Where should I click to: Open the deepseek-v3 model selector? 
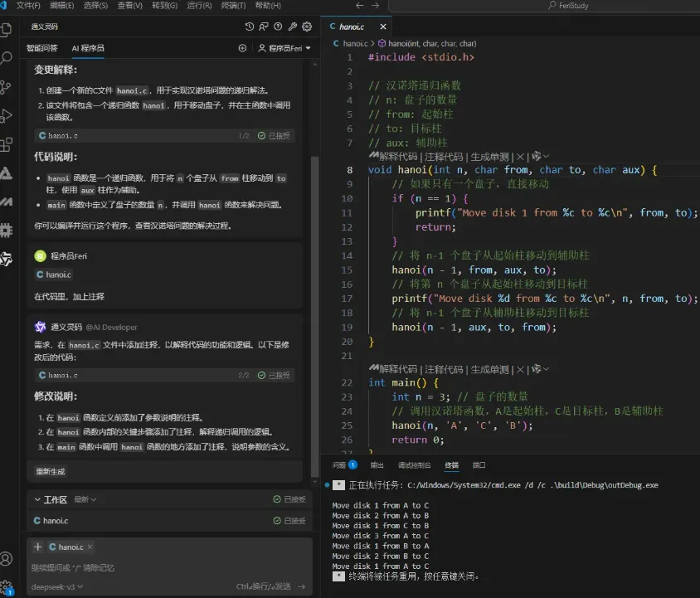56,586
